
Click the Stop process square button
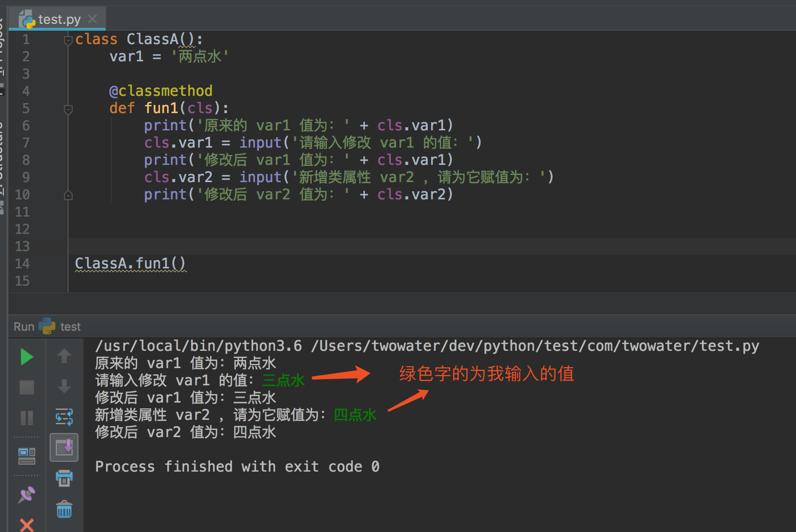click(x=27, y=387)
